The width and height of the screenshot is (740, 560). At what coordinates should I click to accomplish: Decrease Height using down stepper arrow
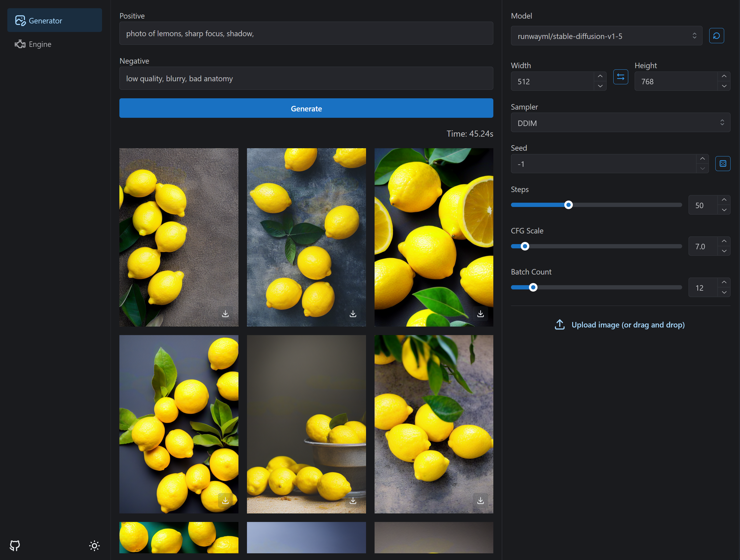click(724, 86)
